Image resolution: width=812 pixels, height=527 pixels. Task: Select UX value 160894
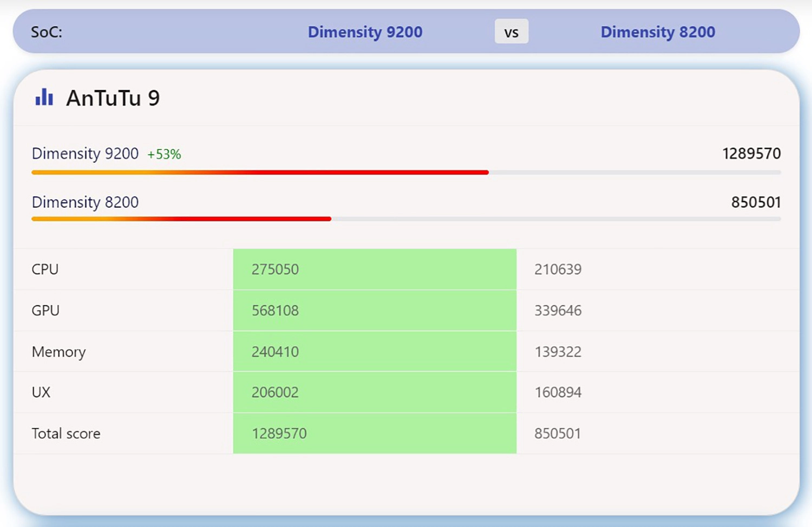click(558, 392)
